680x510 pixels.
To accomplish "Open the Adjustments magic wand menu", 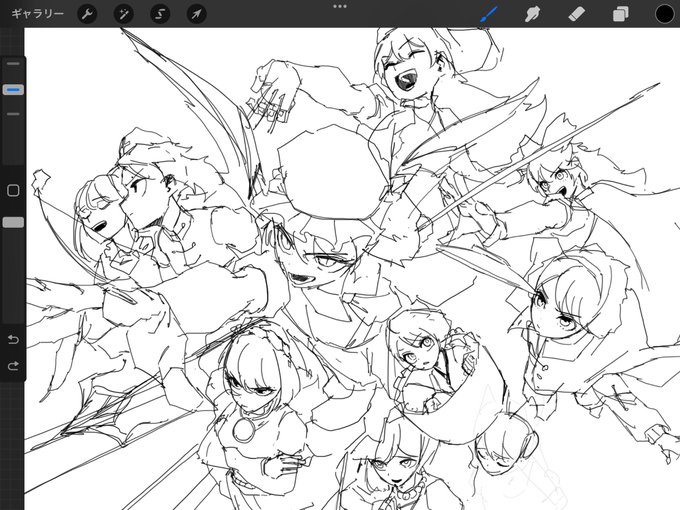I will pyautogui.click(x=124, y=14).
